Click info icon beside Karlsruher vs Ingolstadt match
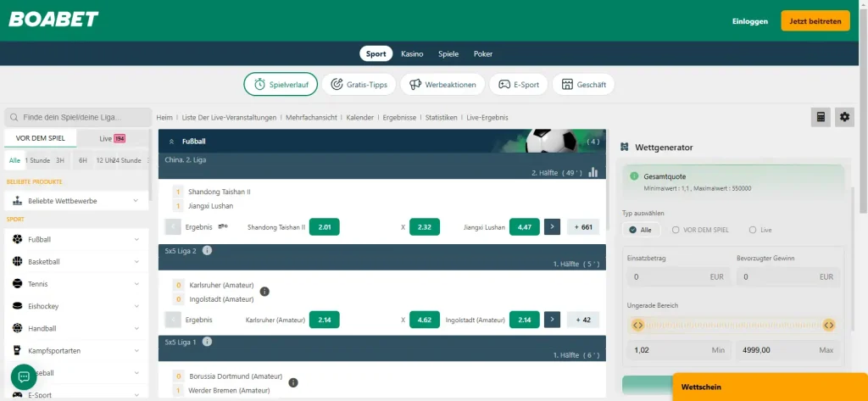 click(x=264, y=292)
